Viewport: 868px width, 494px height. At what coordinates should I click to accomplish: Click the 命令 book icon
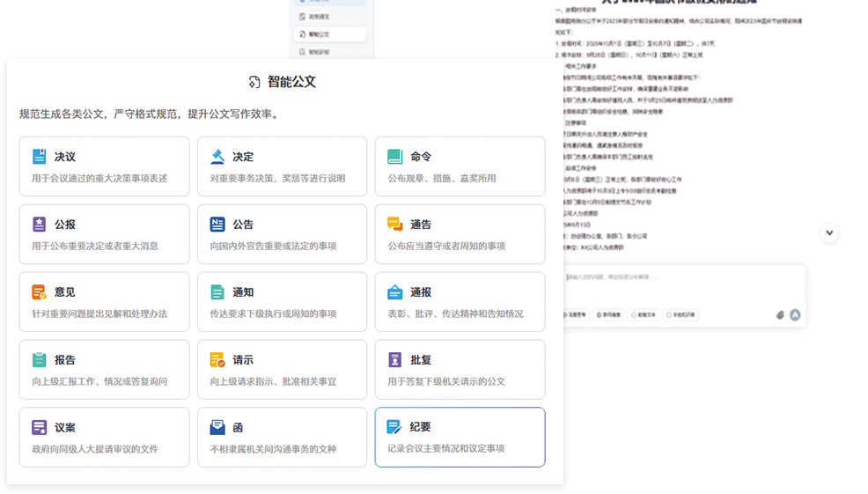click(x=395, y=157)
